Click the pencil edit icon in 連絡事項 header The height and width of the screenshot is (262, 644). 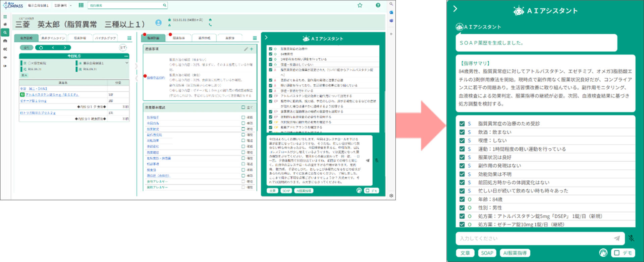(246, 49)
